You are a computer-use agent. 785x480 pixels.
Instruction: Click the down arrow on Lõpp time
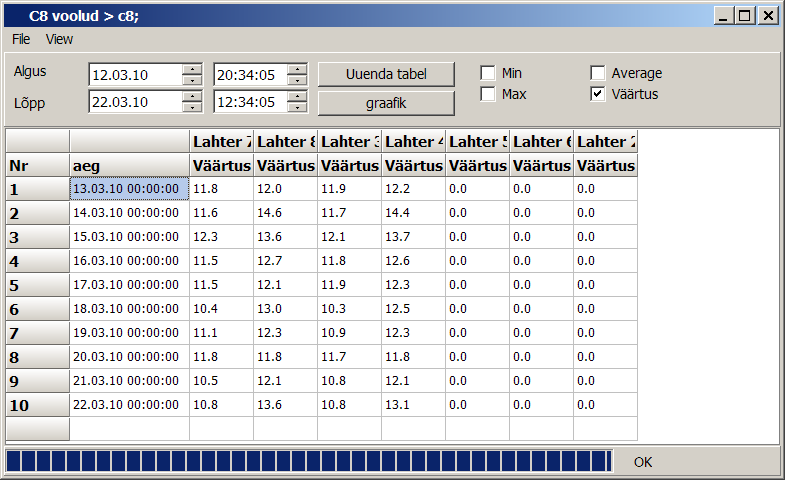click(297, 107)
